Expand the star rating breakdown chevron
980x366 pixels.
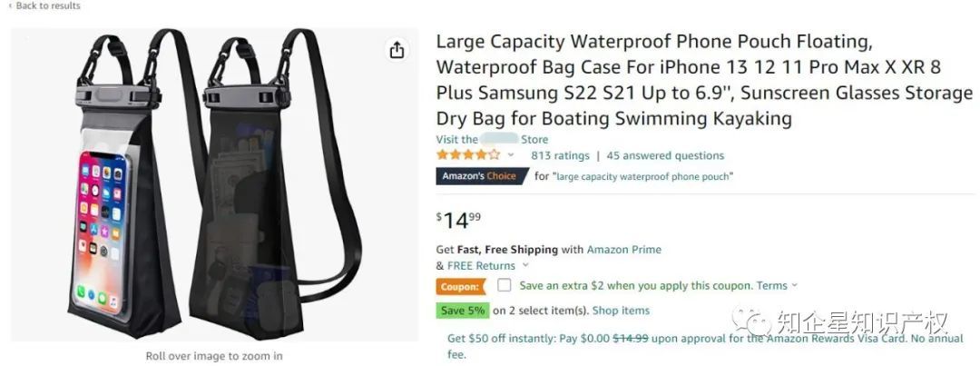[511, 155]
